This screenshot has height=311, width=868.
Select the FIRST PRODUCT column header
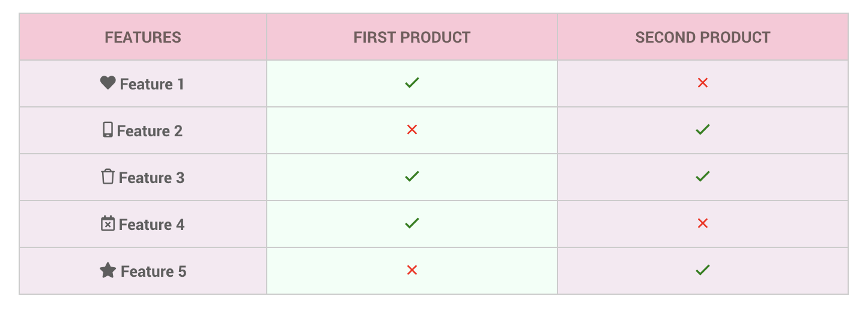click(x=412, y=37)
